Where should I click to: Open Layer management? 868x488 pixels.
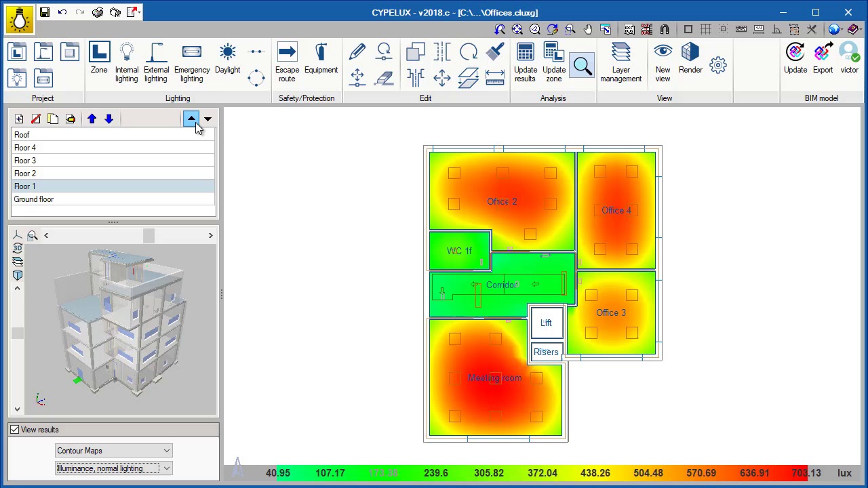620,62
